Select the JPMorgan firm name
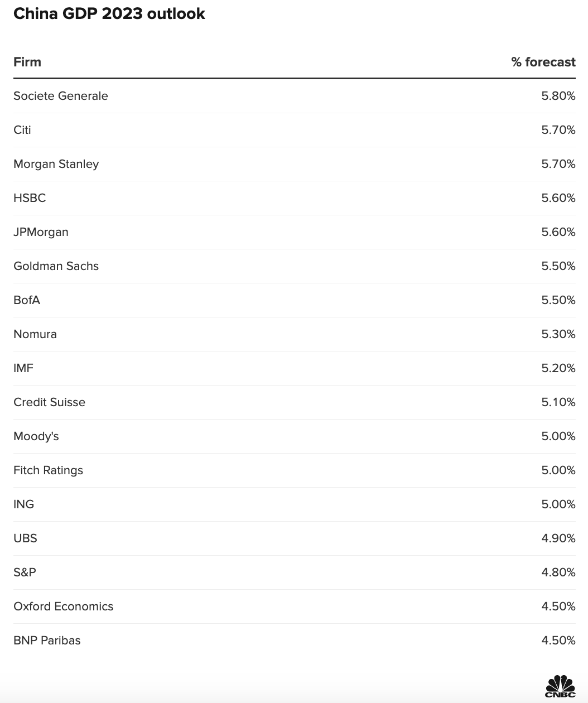Screen dimensions: 588x703 (x=41, y=232)
